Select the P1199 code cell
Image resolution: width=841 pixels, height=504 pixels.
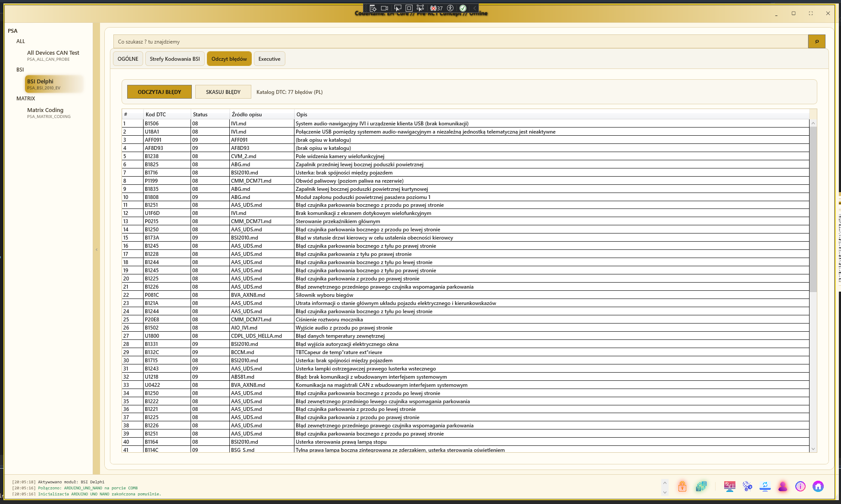point(167,180)
